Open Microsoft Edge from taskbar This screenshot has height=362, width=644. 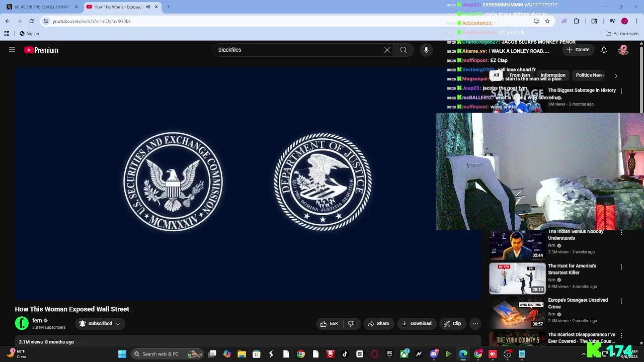pos(463,354)
